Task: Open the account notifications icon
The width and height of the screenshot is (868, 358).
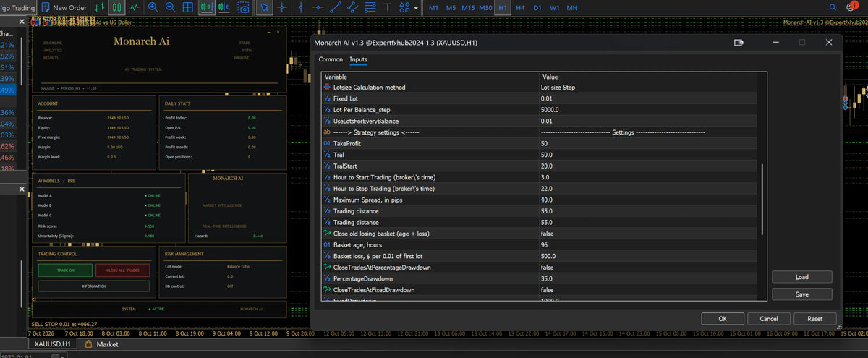Action: tap(851, 7)
